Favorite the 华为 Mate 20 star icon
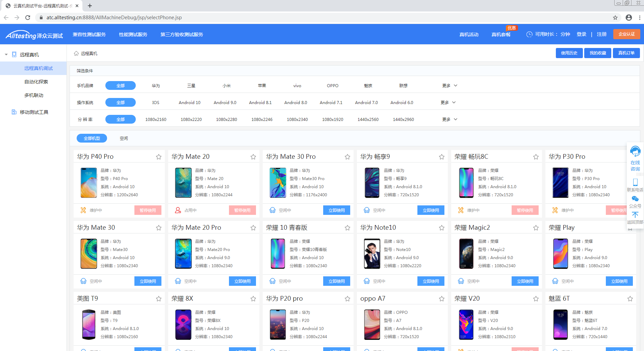Image resolution: width=644 pixels, height=351 pixels. pyautogui.click(x=253, y=157)
